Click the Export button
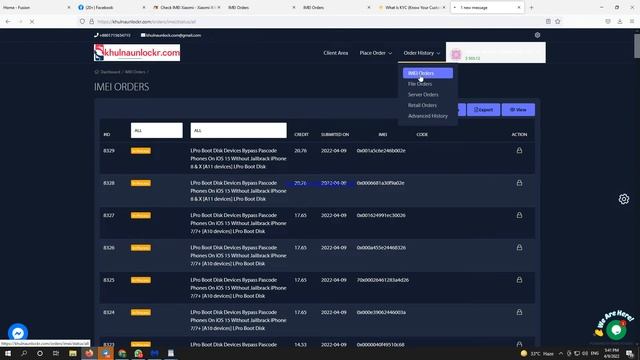640x360 pixels. pos(483,109)
